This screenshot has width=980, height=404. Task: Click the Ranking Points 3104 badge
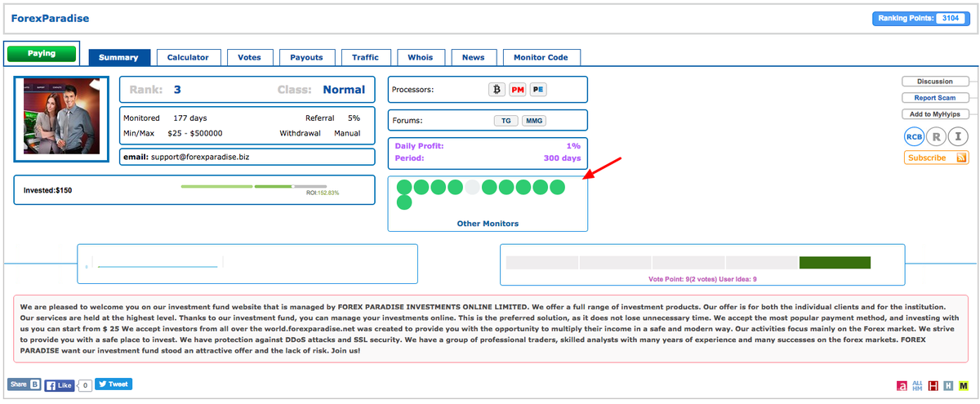pos(921,17)
